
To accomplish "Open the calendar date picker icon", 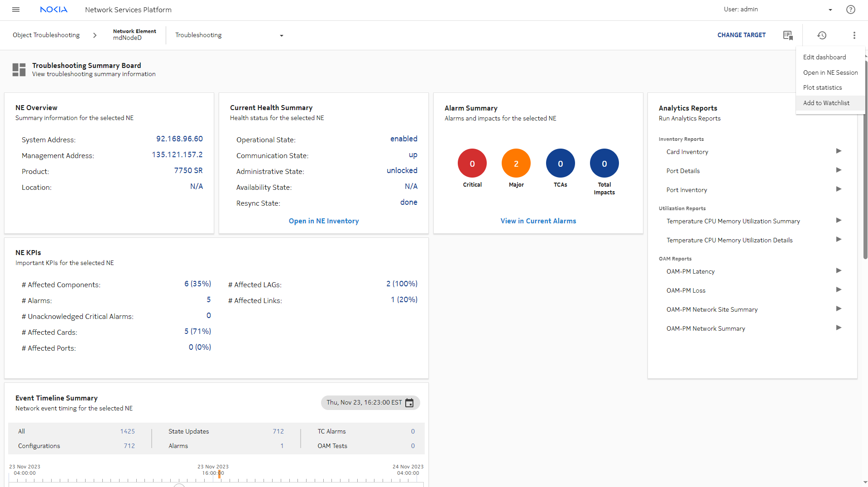I will (x=409, y=403).
